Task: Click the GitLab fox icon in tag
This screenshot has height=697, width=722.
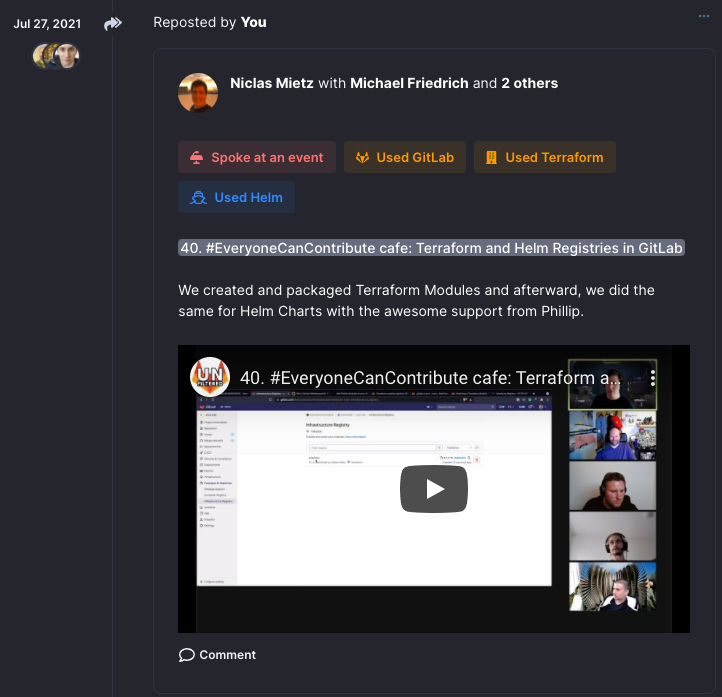Action: tap(362, 157)
